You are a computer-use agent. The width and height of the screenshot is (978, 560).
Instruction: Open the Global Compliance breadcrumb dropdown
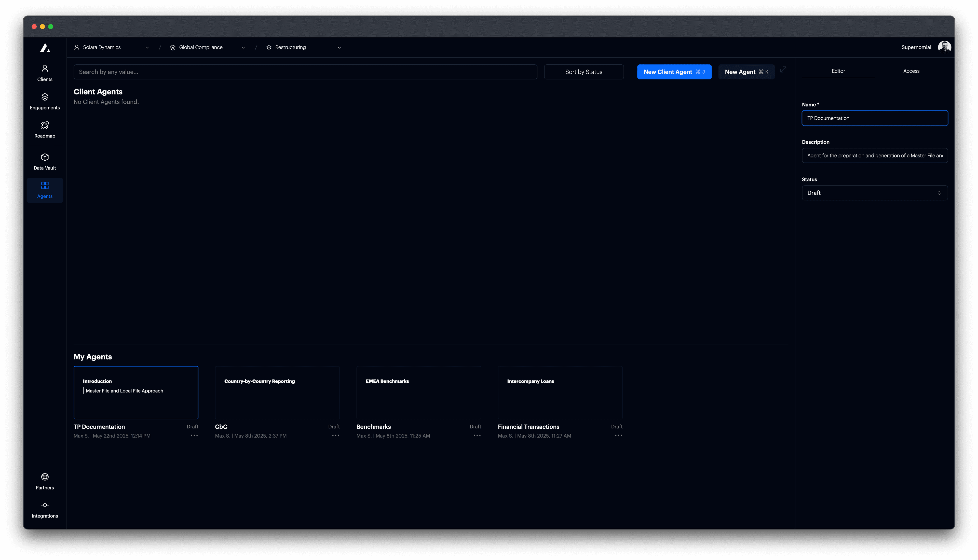tap(243, 47)
